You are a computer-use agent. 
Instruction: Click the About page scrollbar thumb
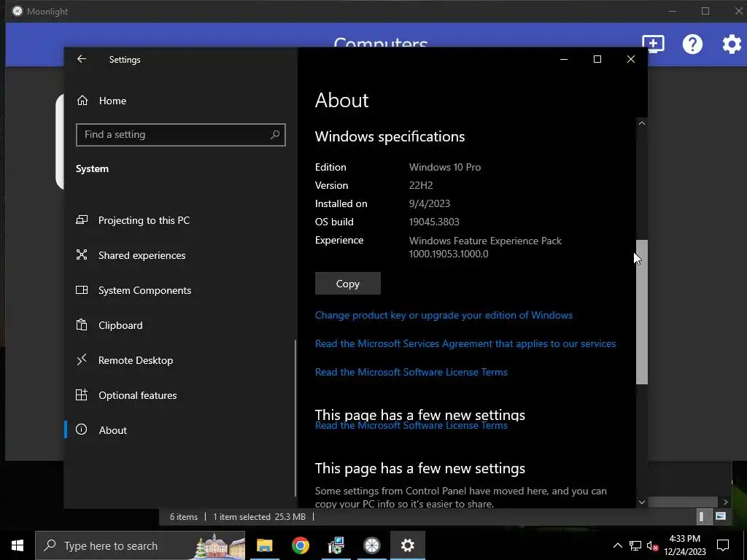[642, 312]
